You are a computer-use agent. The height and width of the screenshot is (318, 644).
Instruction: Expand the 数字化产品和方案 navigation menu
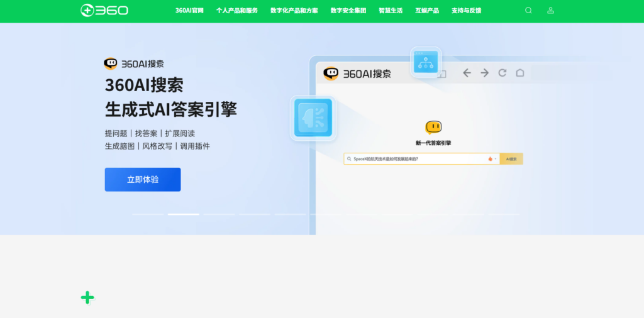pos(294,11)
